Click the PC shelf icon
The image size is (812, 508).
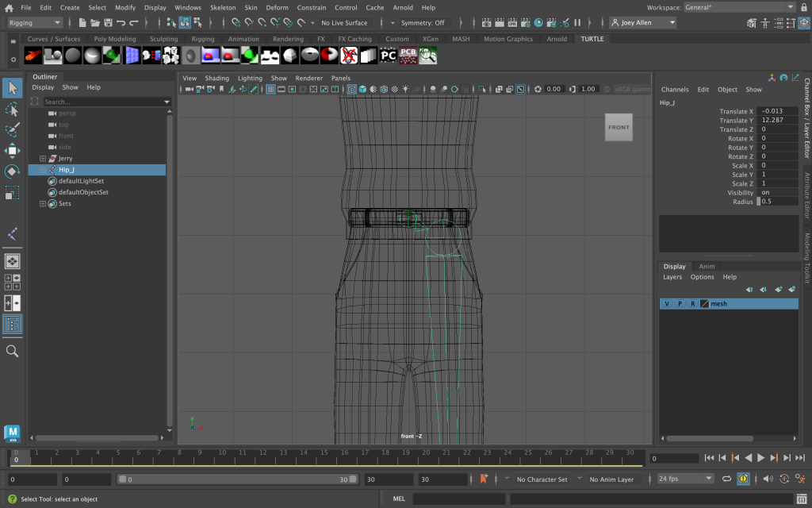click(388, 56)
